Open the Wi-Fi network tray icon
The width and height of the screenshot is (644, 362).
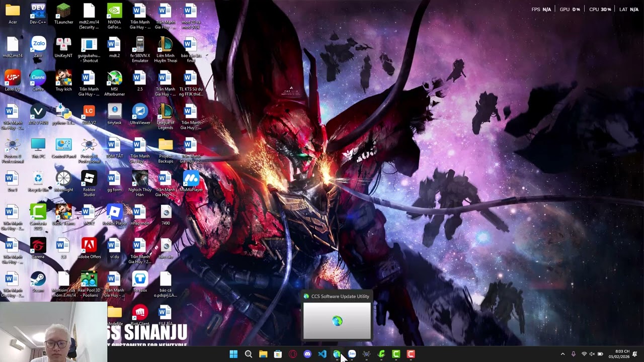tap(584, 354)
